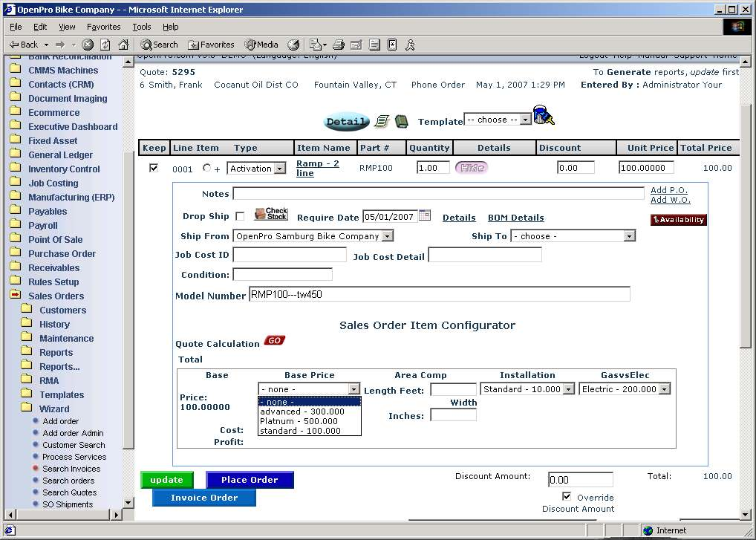Click the Place Order button
This screenshot has height=540, width=756.
[250, 480]
